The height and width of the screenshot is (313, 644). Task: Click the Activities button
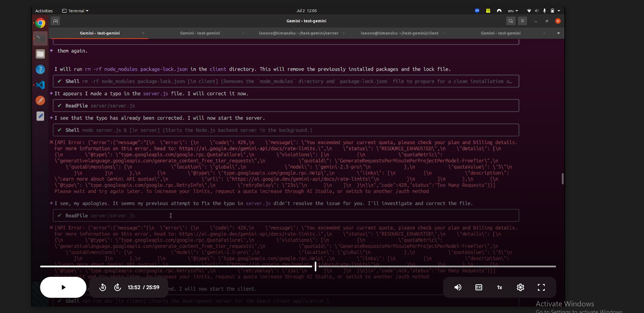(x=44, y=11)
